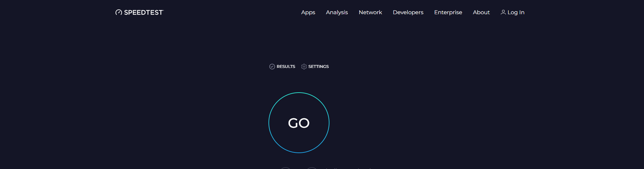The width and height of the screenshot is (644, 169).
Task: Click the user profile icon beside Log In
Action: coord(503,12)
